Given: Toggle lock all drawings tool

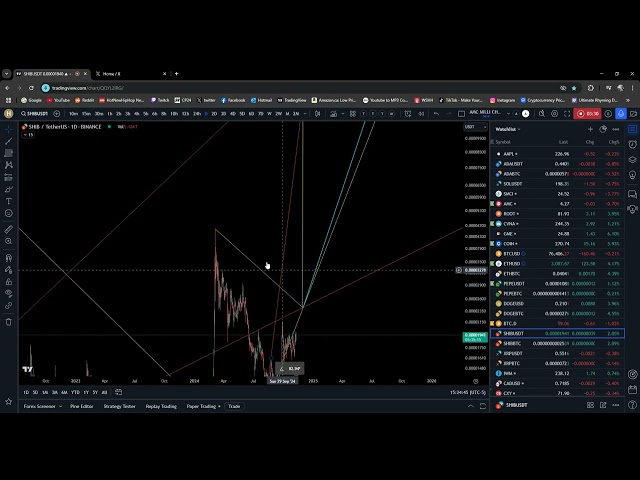Looking at the screenshot, I should (x=9, y=282).
